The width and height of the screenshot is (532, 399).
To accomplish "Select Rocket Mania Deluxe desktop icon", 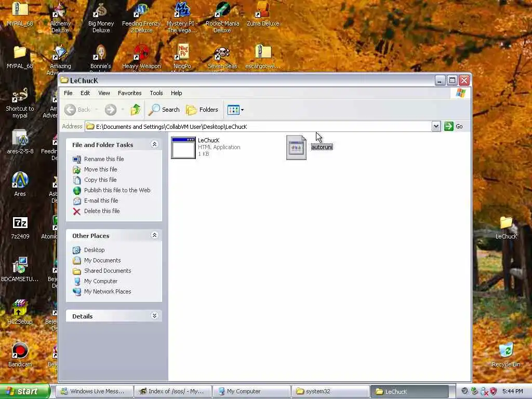I will (222, 18).
